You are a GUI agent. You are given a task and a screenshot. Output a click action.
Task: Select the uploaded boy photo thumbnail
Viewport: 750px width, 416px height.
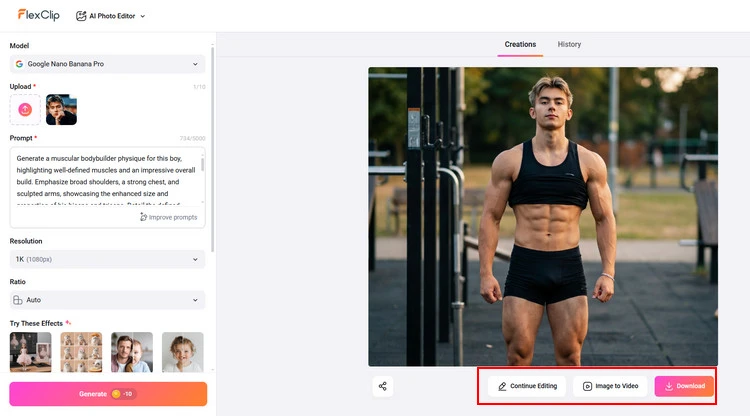[61, 109]
